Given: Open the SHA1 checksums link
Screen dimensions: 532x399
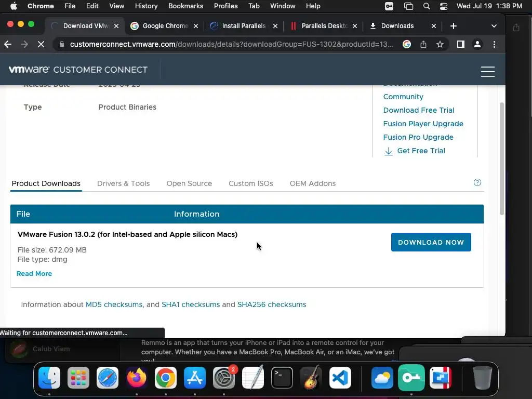Looking at the screenshot, I should [x=191, y=304].
